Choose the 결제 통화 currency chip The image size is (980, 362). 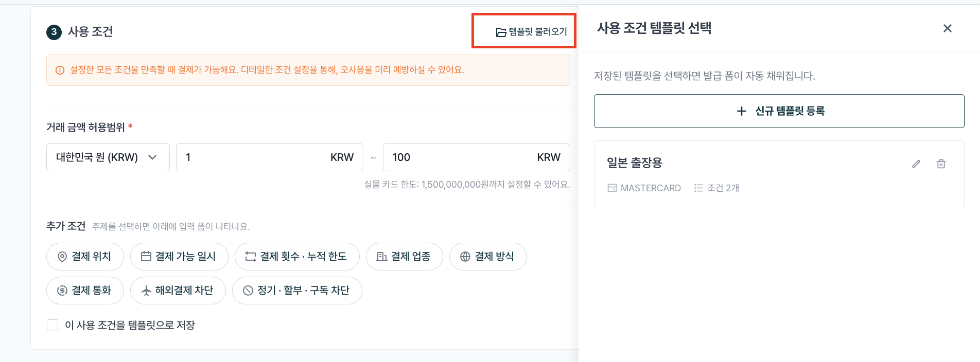[x=85, y=291]
